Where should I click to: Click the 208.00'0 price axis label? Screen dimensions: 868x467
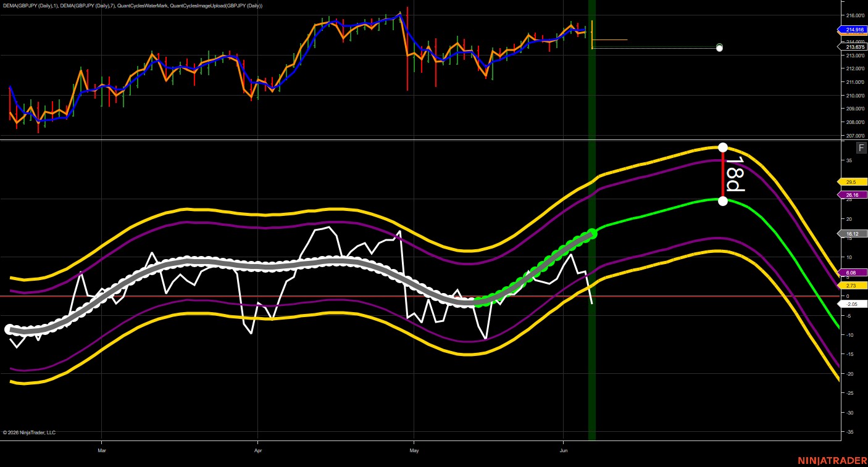[855, 122]
